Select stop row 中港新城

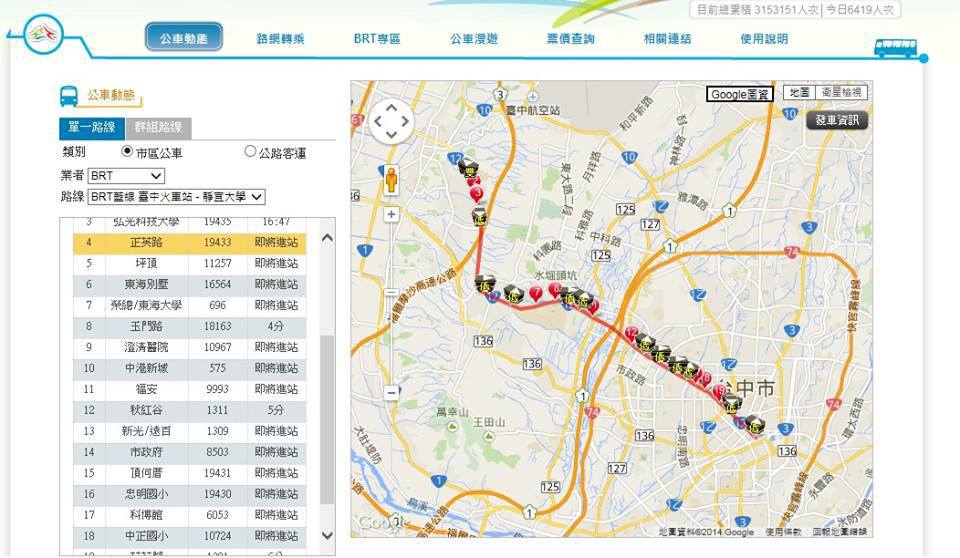[x=189, y=368]
